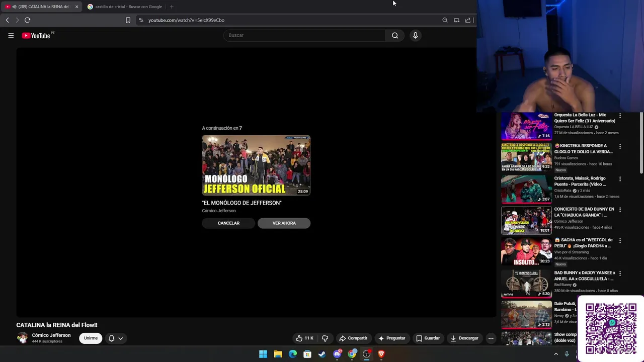Open options for Orquesta La Bella Luz video

[620, 116]
